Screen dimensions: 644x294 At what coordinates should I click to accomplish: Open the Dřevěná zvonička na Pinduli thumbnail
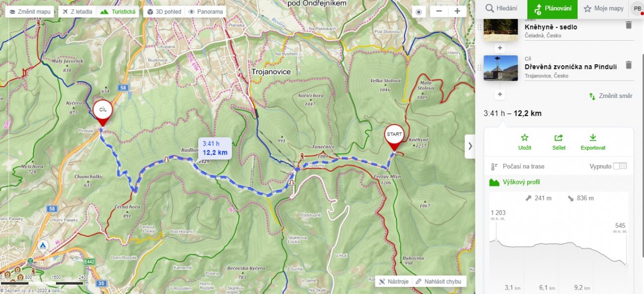coord(501,68)
